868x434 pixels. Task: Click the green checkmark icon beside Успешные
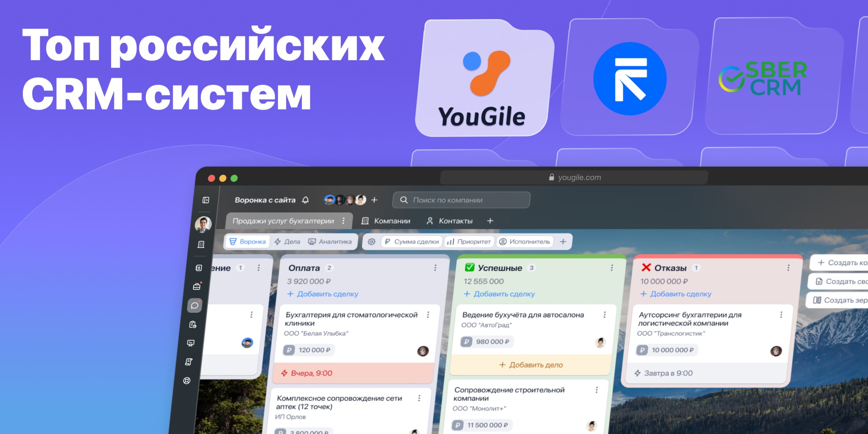[470, 267]
